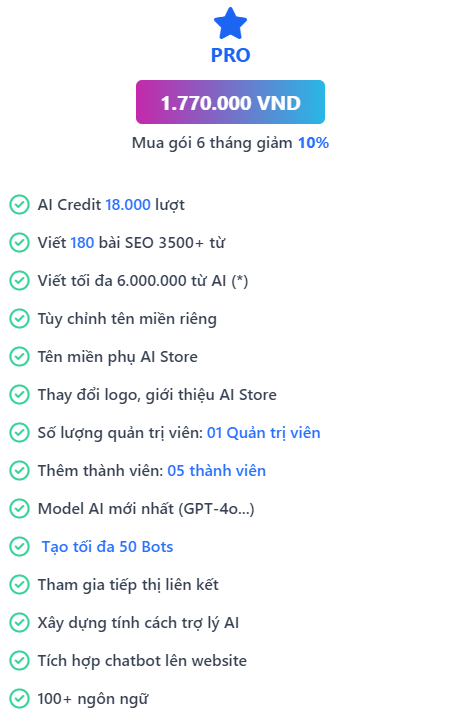The height and width of the screenshot is (716, 466).
Task: Click the blue star icon above PRO
Action: click(x=230, y=23)
